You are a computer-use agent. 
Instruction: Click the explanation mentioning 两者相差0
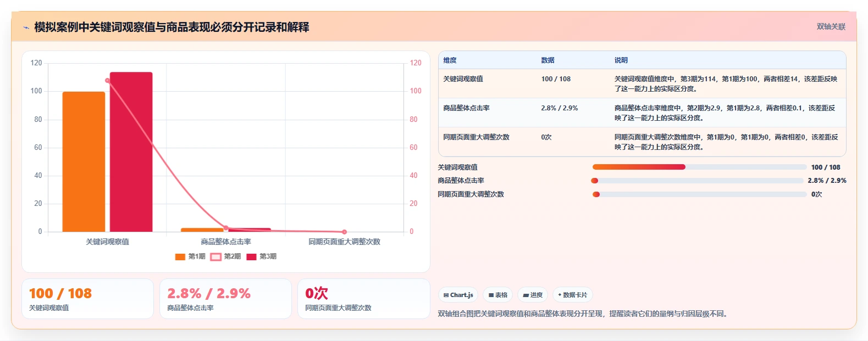click(x=726, y=142)
